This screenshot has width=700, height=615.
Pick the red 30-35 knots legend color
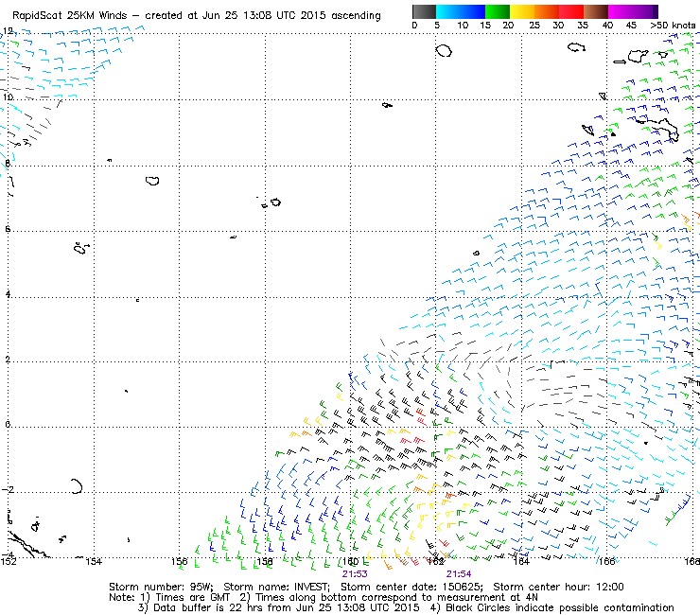571,11
